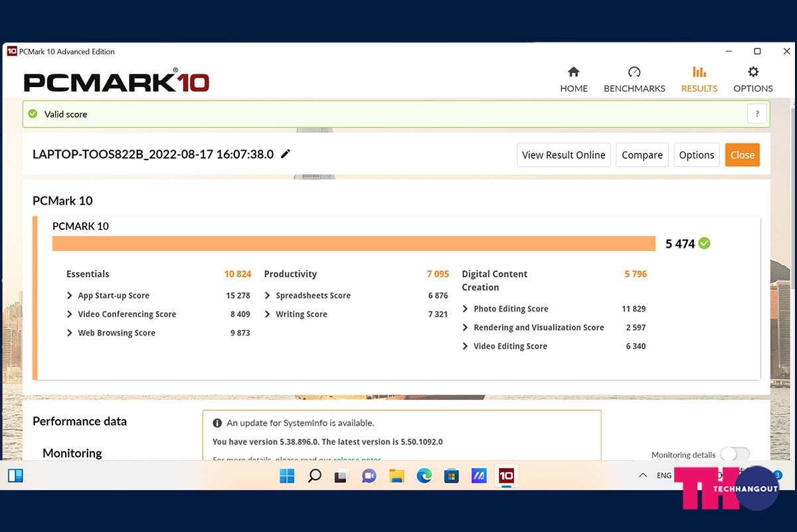The width and height of the screenshot is (797, 532).
Task: Go to the Options tab
Action: pos(753,80)
